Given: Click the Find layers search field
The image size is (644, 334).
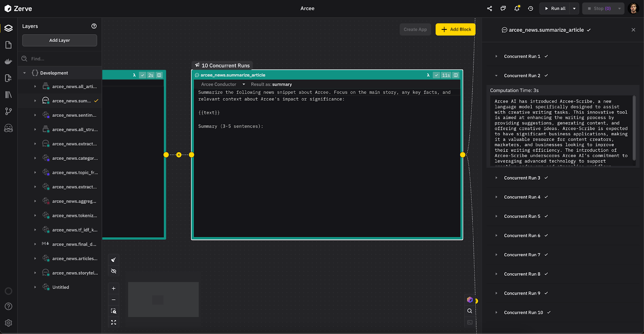Looking at the screenshot, I should tap(60, 59).
